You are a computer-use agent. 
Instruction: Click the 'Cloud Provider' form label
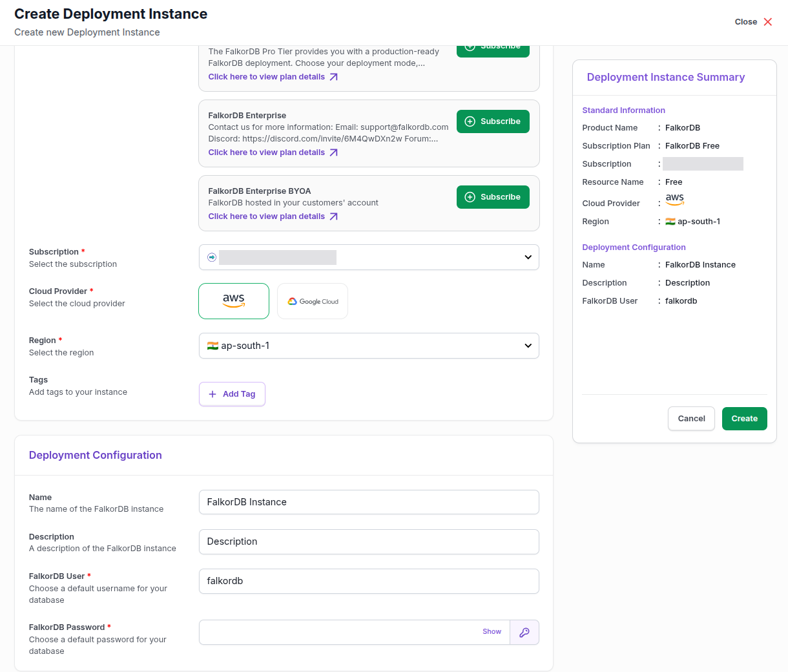tap(58, 291)
